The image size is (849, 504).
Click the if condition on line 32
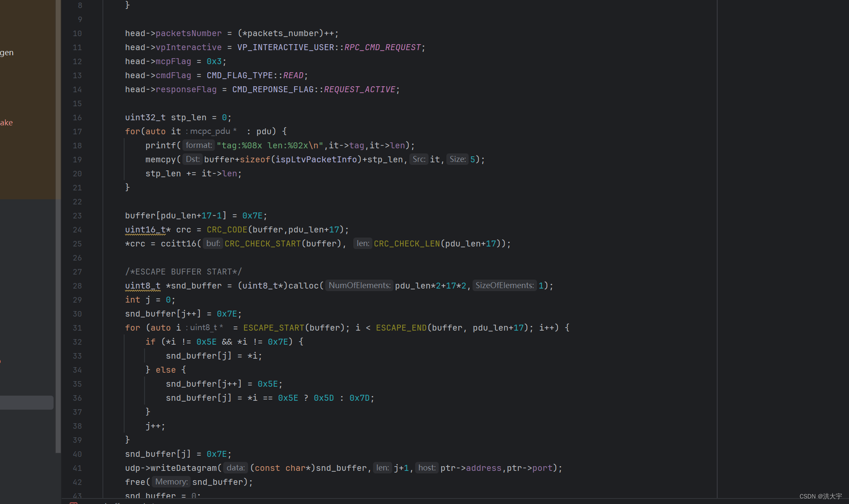[227, 342]
